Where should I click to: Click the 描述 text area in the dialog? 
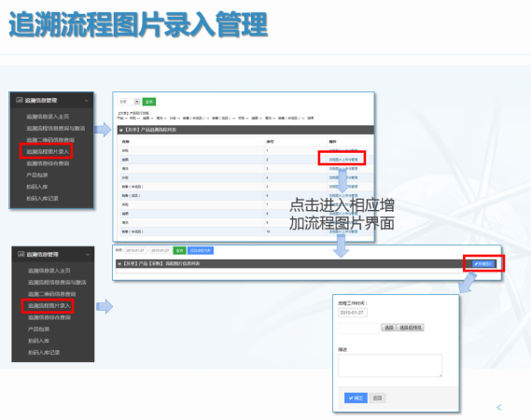pos(390,366)
